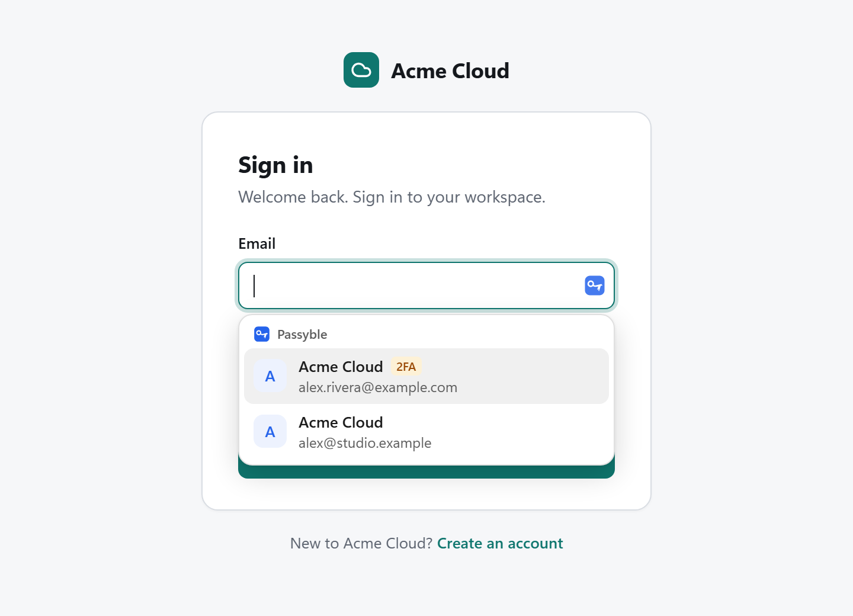
Task: Select the Acme Cloud 2FA saved login
Action: coord(426,376)
